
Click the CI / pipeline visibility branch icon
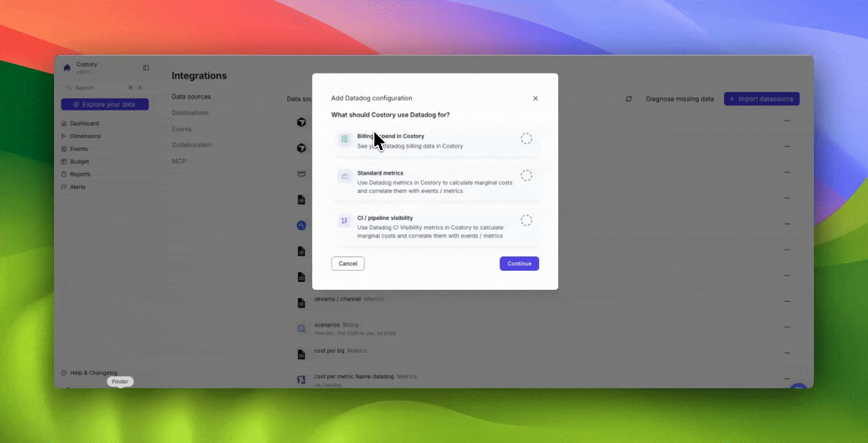tap(344, 220)
